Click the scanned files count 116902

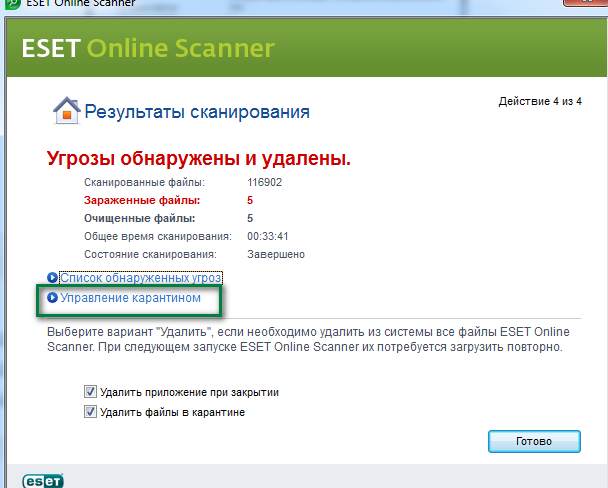point(264,182)
